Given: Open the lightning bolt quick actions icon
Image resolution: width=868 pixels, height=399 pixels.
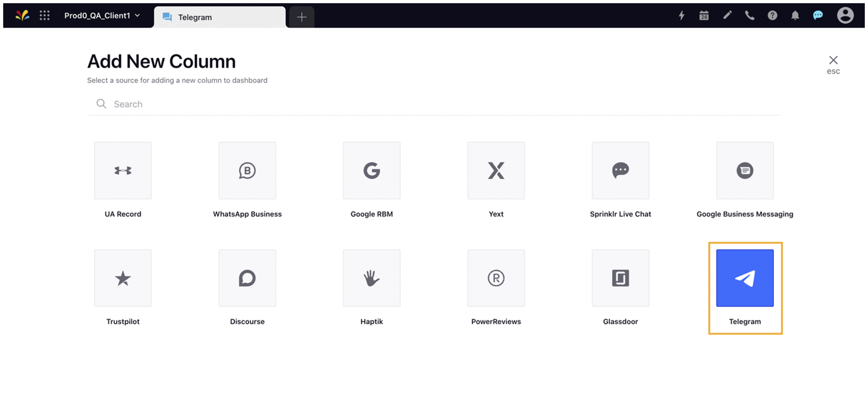Looking at the screenshot, I should (682, 16).
